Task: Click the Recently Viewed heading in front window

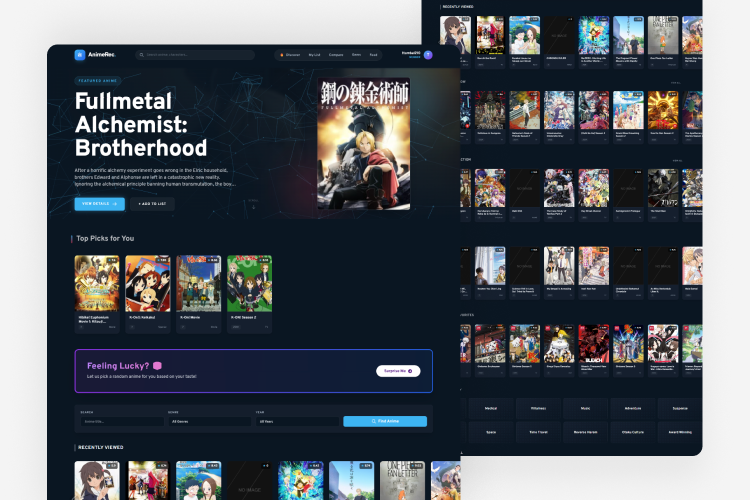Action: pyautogui.click(x=100, y=447)
